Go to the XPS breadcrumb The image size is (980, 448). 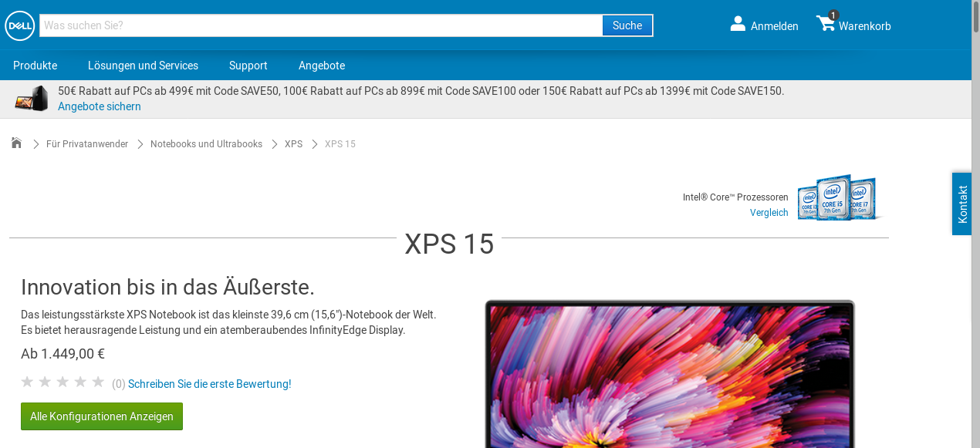pyautogui.click(x=293, y=144)
